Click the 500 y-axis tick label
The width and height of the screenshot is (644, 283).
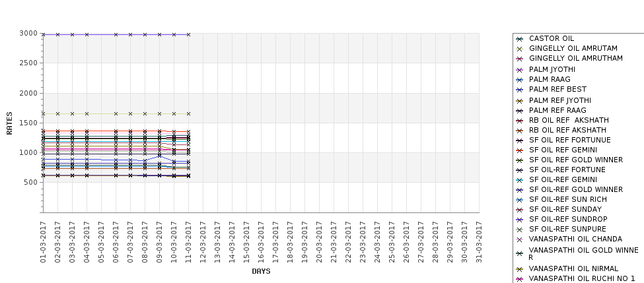click(30, 183)
